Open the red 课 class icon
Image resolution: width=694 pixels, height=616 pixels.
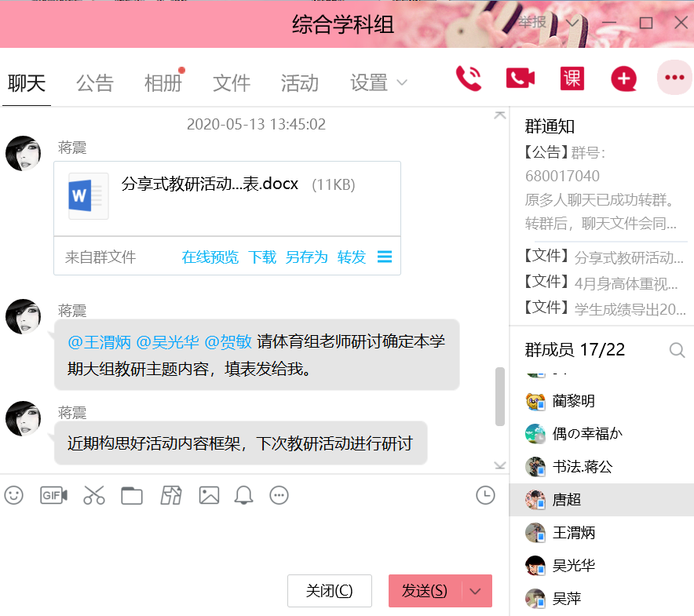click(572, 78)
